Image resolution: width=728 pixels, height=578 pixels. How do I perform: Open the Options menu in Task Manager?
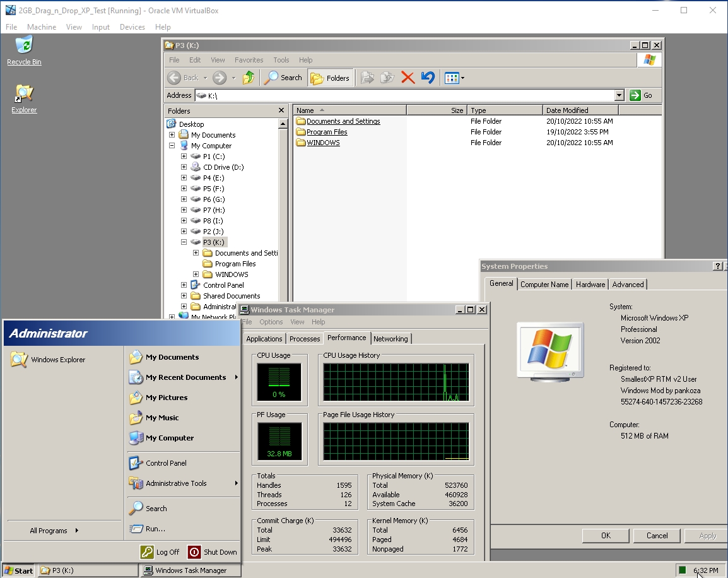tap(271, 322)
